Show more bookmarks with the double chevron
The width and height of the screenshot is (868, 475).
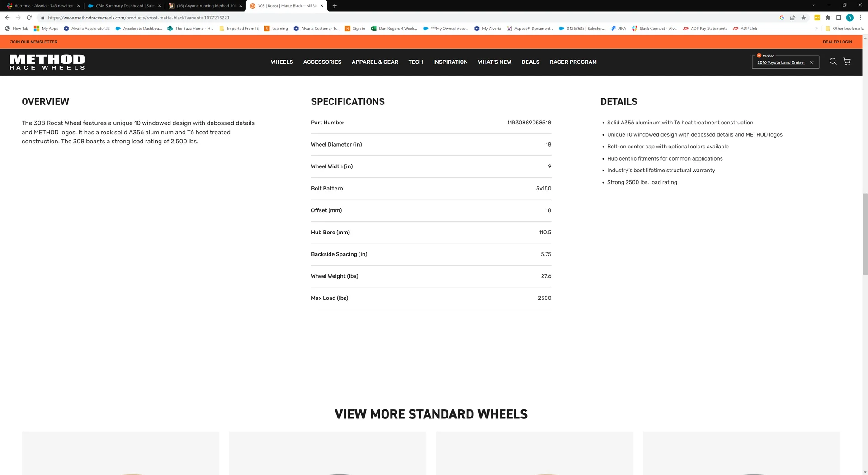tap(816, 28)
